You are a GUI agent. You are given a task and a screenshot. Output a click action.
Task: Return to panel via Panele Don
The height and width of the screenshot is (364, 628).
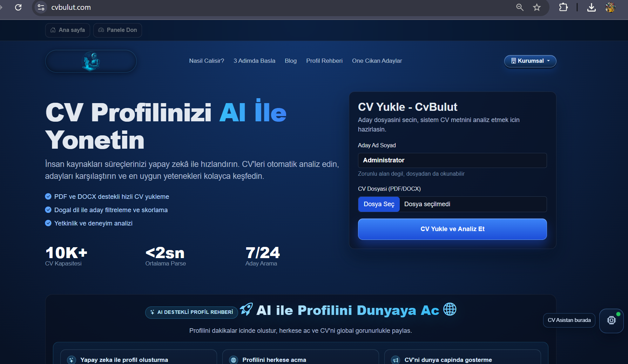[x=117, y=30]
